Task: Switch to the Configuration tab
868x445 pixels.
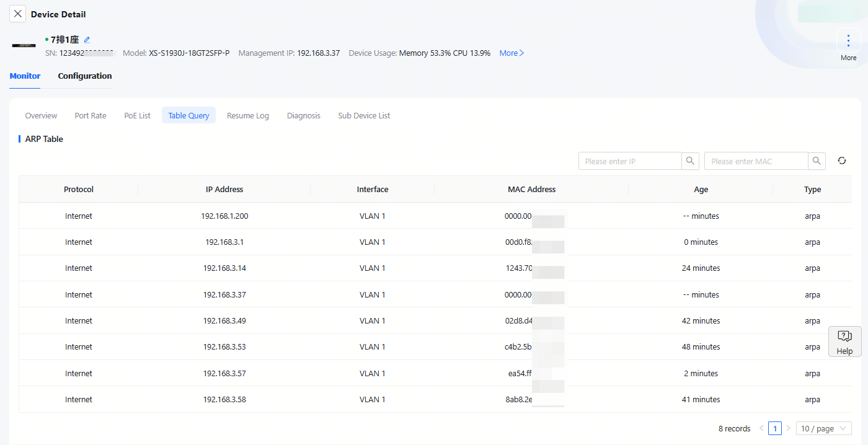Action: (85, 76)
